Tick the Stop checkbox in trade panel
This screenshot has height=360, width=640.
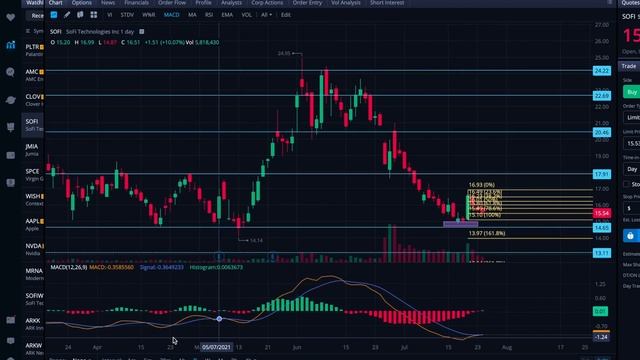[x=627, y=184]
